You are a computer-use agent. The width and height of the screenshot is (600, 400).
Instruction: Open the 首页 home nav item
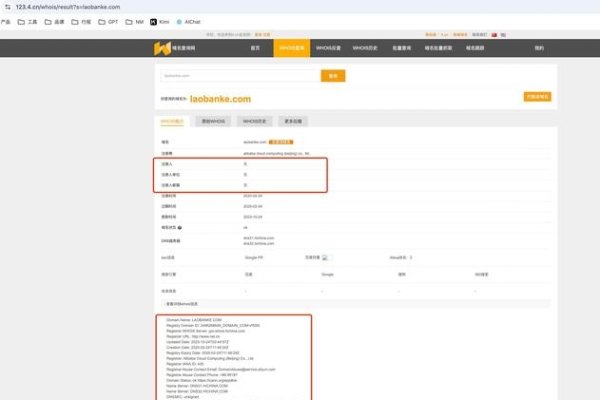(255, 48)
